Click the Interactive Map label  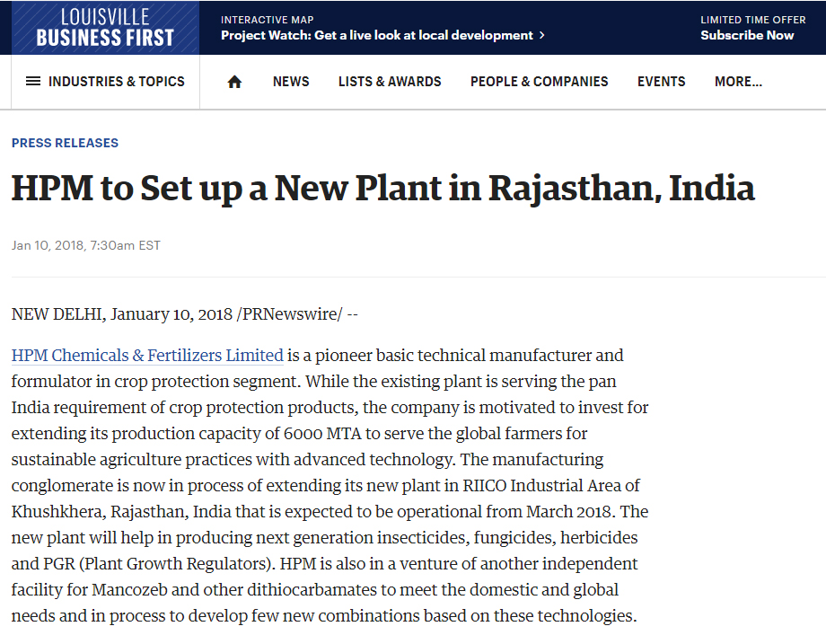click(267, 20)
